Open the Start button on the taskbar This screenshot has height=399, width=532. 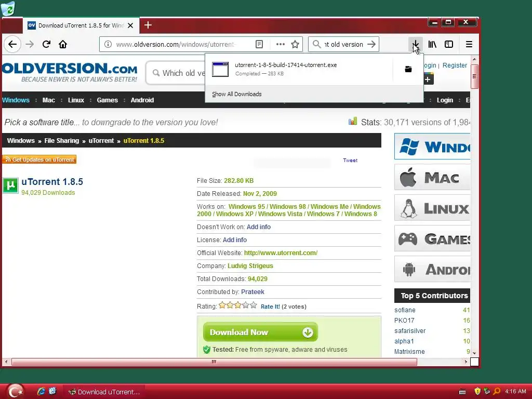coord(15,392)
